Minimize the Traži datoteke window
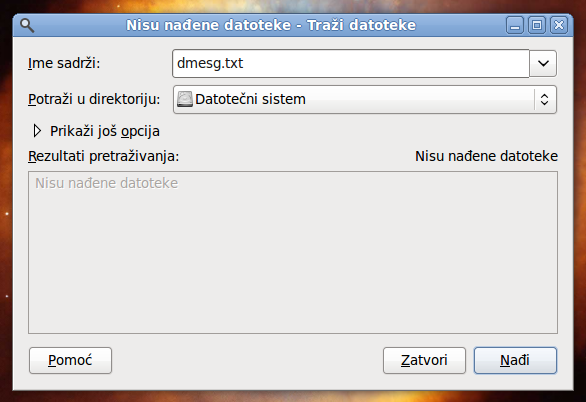This screenshot has width=586, height=402. coord(515,25)
